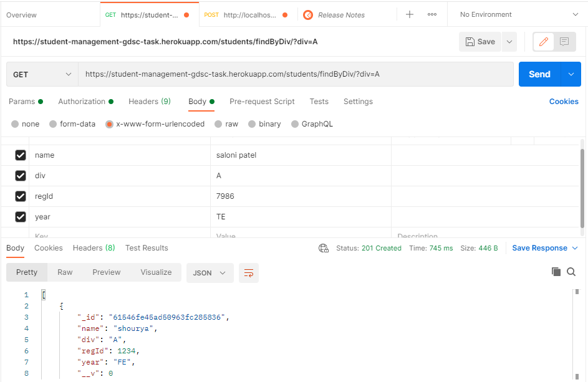Expand the Save button arrow options

[x=509, y=42]
